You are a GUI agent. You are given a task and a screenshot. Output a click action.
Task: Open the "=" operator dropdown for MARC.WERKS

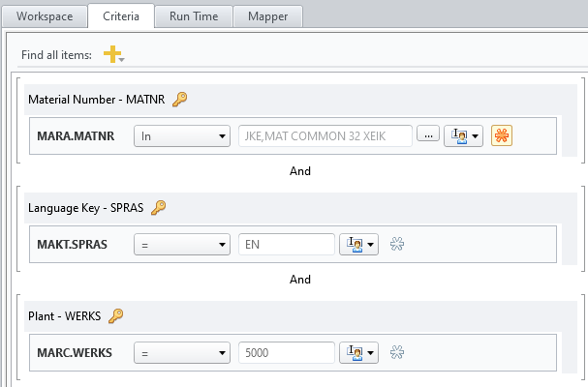pyautogui.click(x=181, y=353)
